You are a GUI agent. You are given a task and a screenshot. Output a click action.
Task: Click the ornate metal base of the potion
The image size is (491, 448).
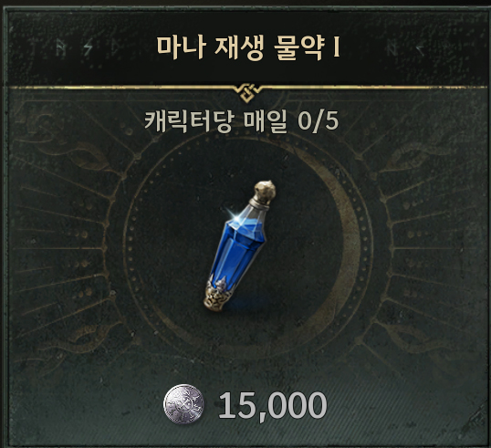click(218, 295)
